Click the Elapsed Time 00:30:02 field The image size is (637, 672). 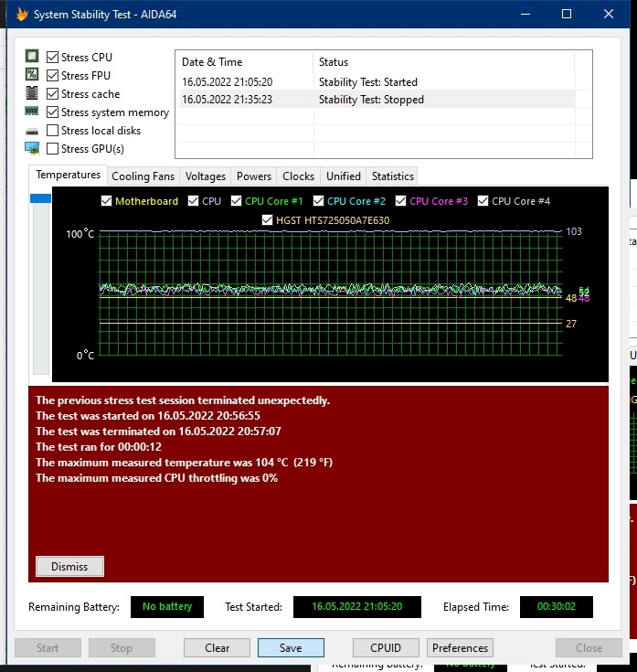[x=556, y=606]
